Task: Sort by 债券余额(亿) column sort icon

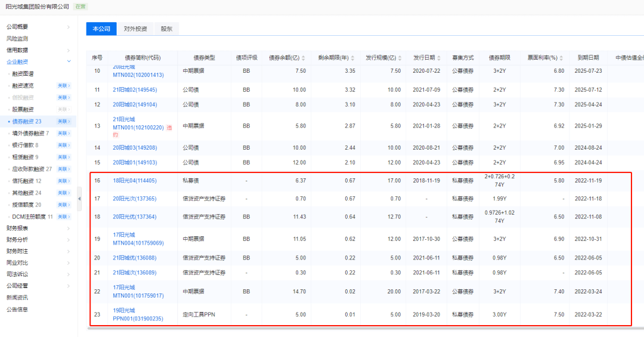Action: 304,58
